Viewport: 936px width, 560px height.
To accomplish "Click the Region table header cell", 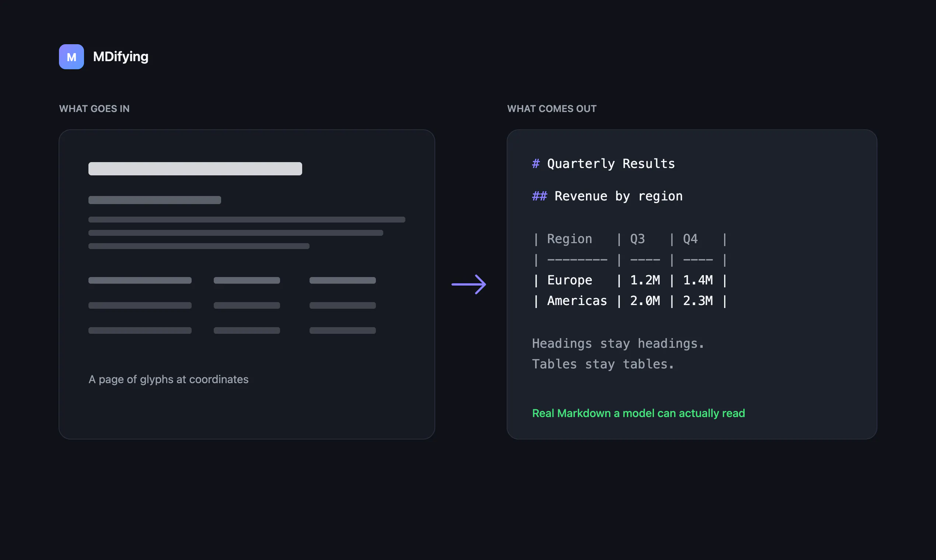I will tap(570, 239).
